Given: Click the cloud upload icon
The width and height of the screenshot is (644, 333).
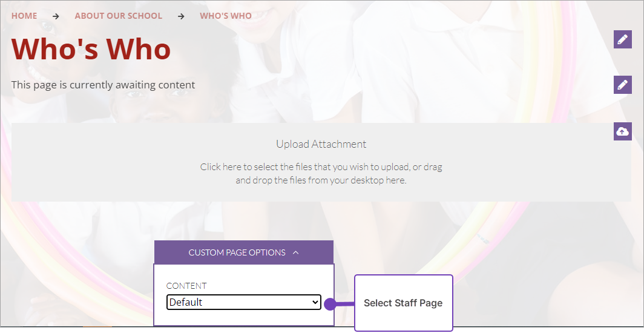Looking at the screenshot, I should (x=622, y=131).
